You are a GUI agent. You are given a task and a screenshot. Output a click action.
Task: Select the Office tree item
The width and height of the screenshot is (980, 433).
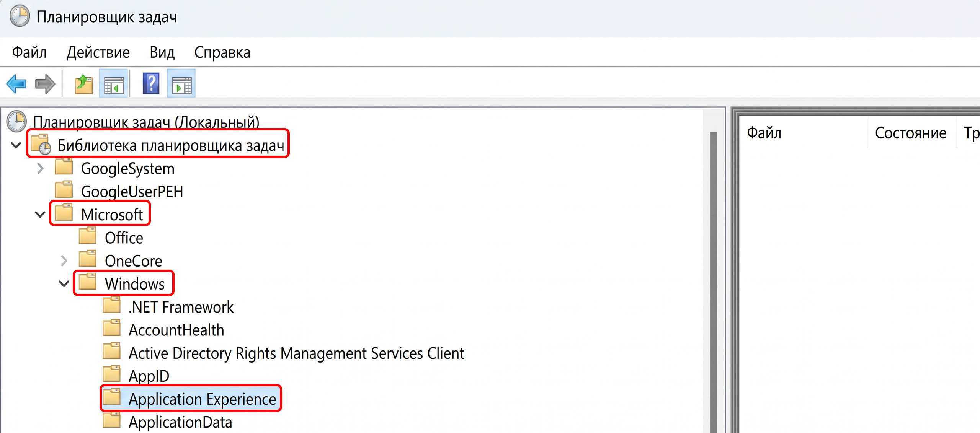[x=124, y=238]
